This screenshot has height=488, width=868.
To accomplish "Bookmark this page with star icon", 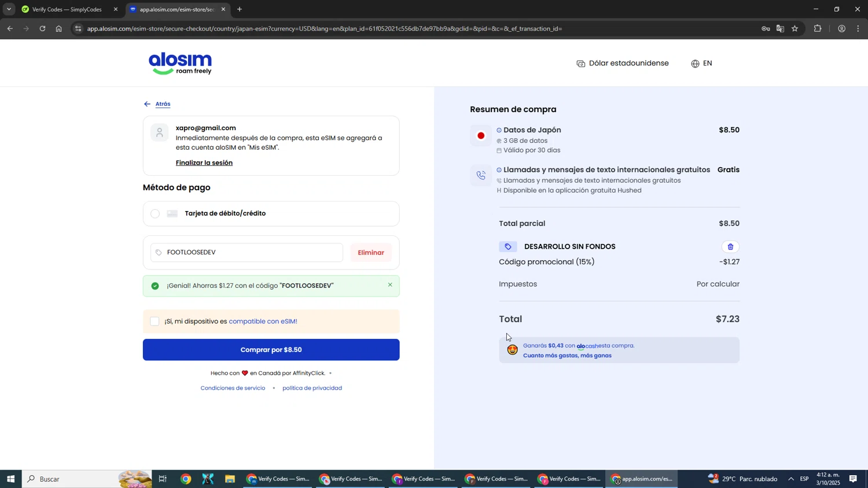I will [x=795, y=29].
